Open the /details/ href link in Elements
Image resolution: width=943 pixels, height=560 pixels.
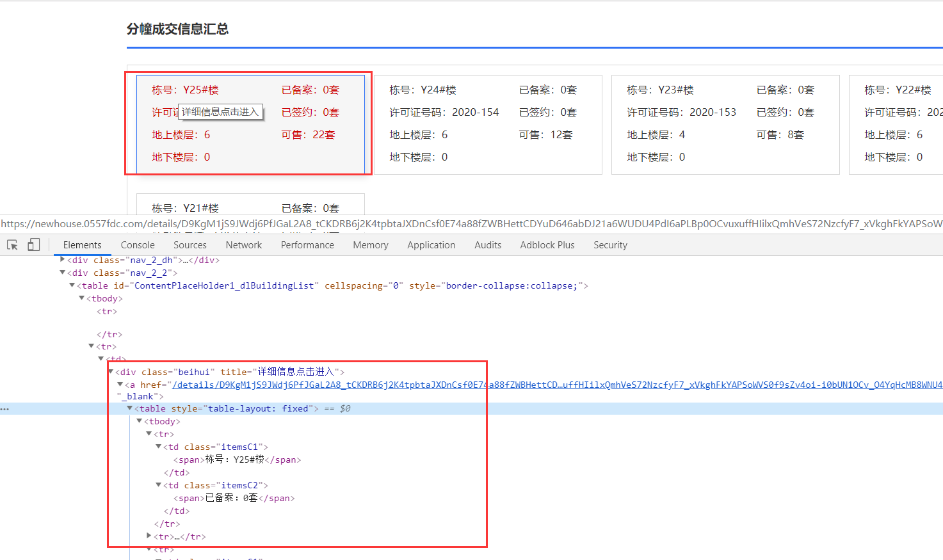click(558, 385)
